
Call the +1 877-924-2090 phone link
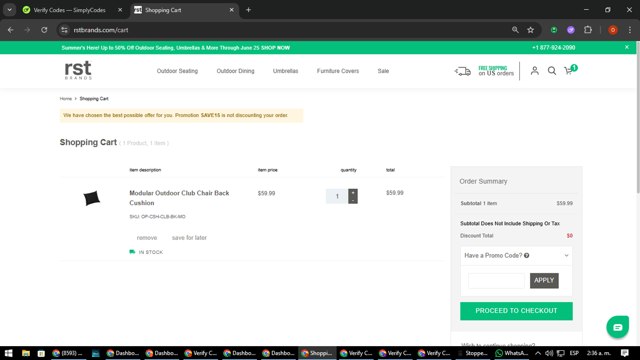[553, 48]
